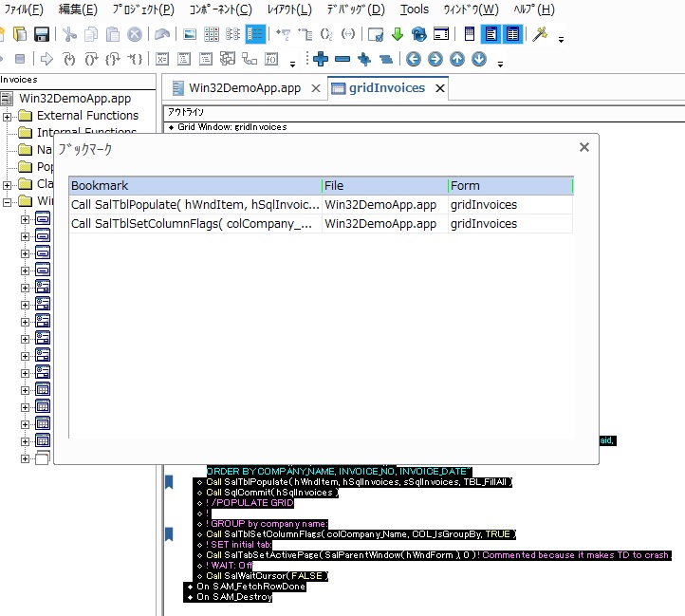
Task: Select the Call SalTblPopulate bookmark row
Action: tap(321, 205)
